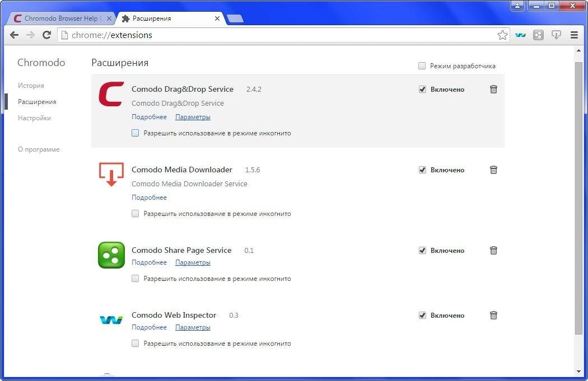Open Подробнее for Media Downloader
The height and width of the screenshot is (381, 588).
[149, 197]
